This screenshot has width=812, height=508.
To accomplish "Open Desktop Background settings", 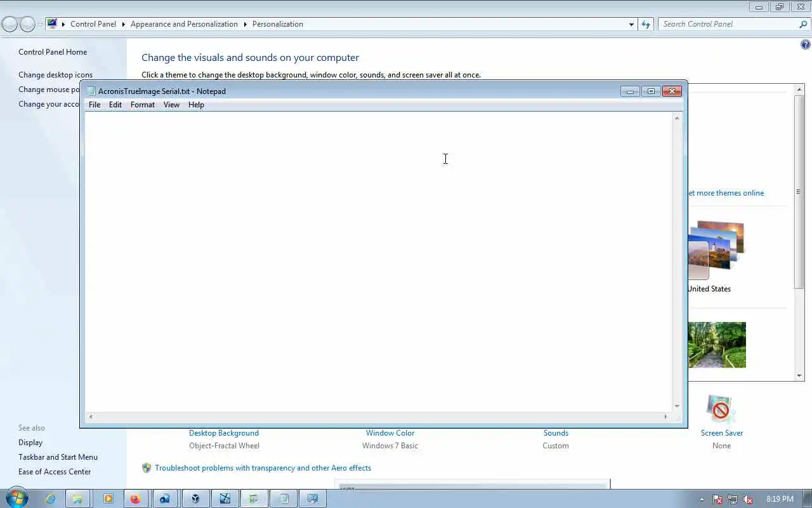I will 224,433.
